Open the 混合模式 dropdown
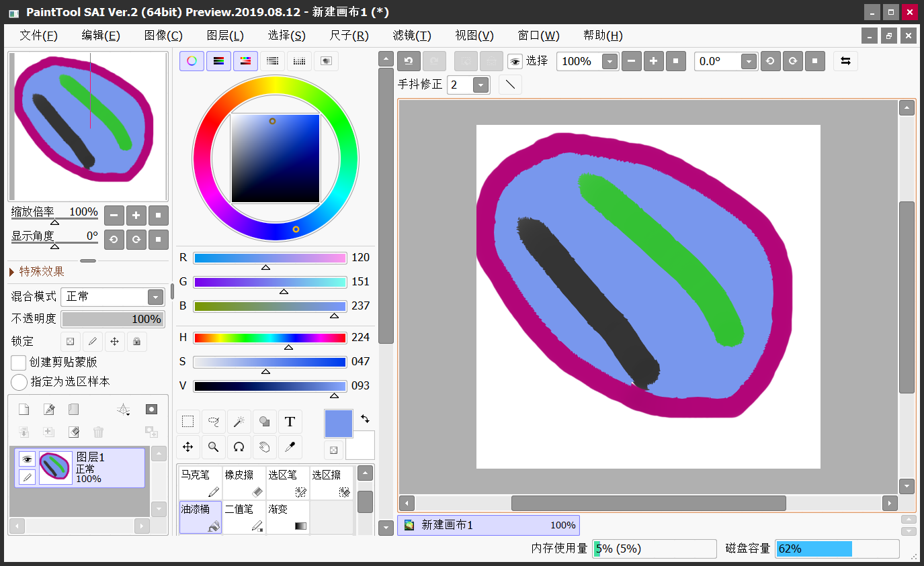This screenshot has width=924, height=566. [155, 297]
